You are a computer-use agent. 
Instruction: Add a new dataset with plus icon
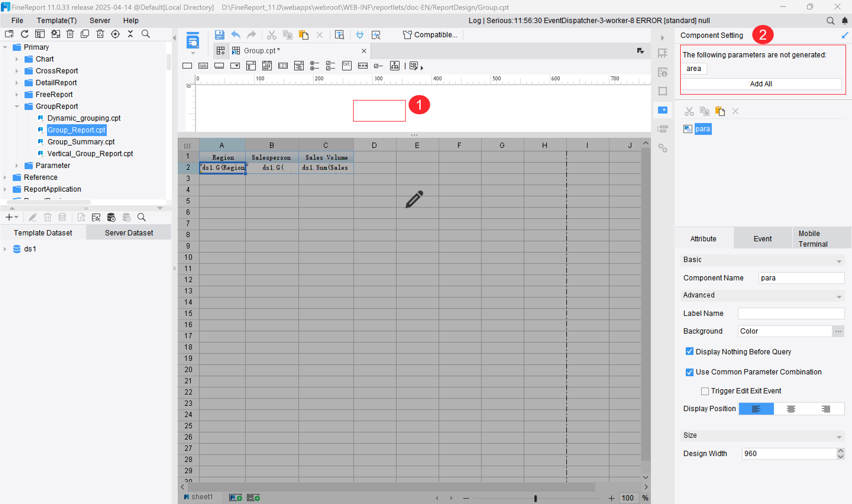coord(9,217)
